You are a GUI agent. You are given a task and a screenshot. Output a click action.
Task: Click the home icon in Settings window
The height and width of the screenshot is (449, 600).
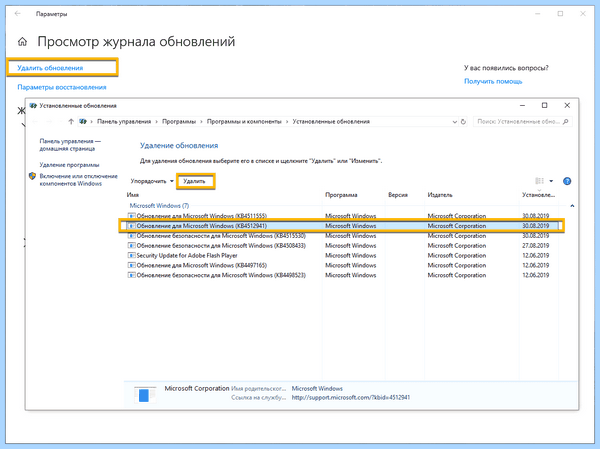pyautogui.click(x=23, y=41)
